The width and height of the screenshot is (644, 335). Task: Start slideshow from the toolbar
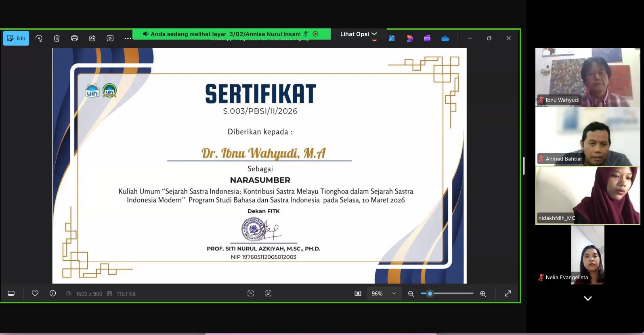(110, 38)
